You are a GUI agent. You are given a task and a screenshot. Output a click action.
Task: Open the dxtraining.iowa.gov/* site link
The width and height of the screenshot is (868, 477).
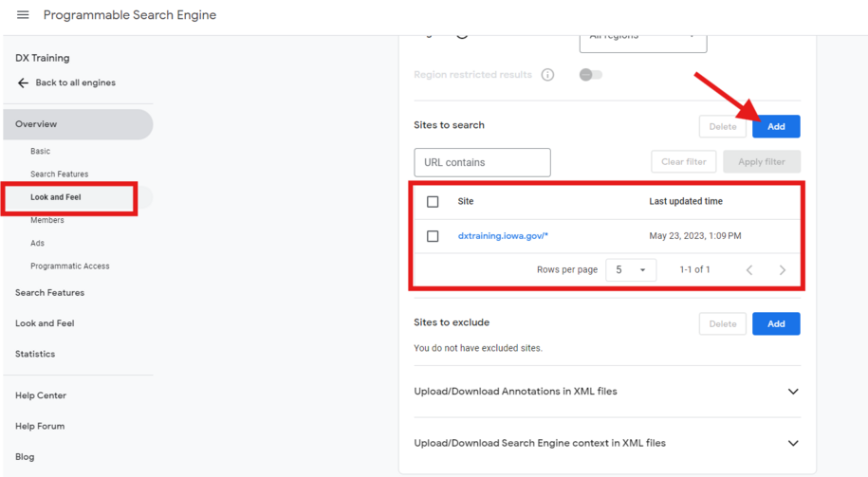[503, 236]
